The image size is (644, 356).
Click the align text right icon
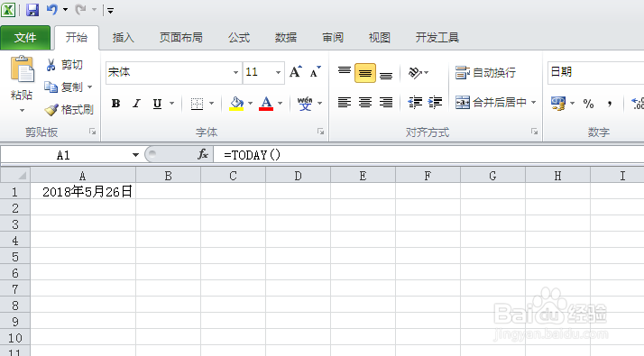(x=386, y=102)
